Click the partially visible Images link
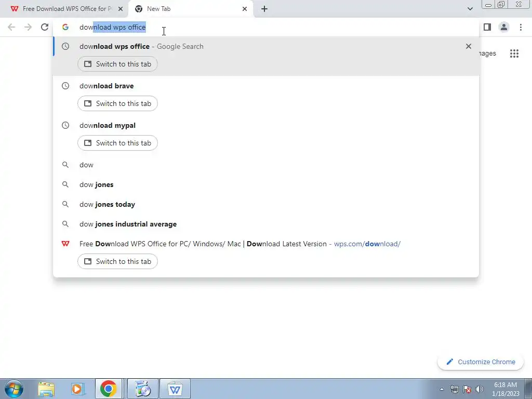 488,54
